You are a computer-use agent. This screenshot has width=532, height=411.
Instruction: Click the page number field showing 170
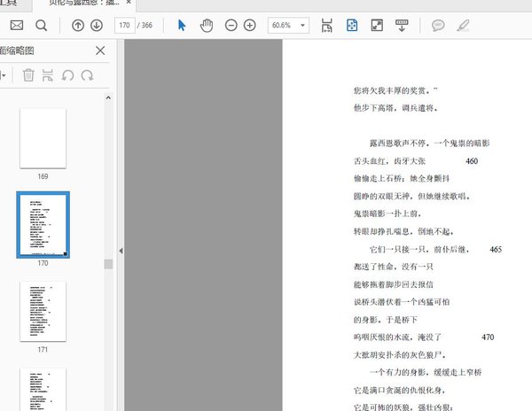tap(122, 25)
